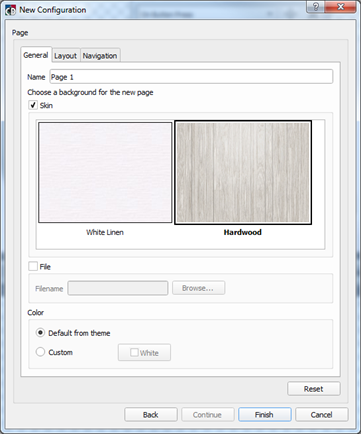Go Back to the previous step
Image resolution: width=361 pixels, height=434 pixels.
151,415
